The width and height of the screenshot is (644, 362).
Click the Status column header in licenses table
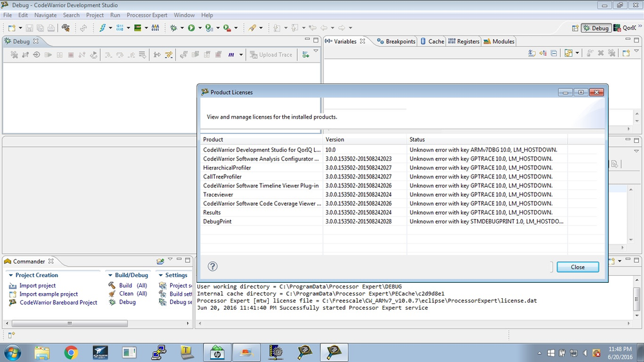click(x=487, y=140)
